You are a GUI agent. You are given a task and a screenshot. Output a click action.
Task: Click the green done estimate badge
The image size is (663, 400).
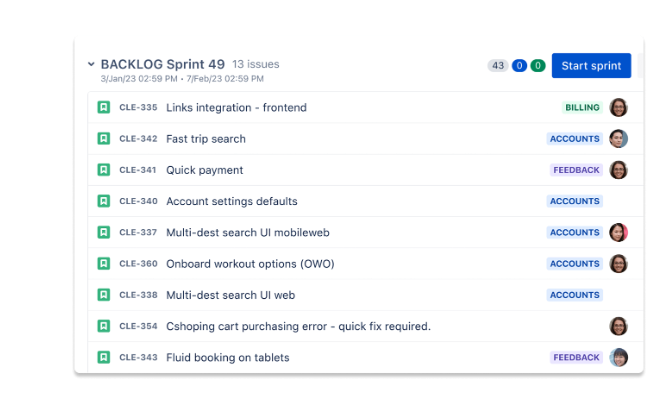[538, 66]
